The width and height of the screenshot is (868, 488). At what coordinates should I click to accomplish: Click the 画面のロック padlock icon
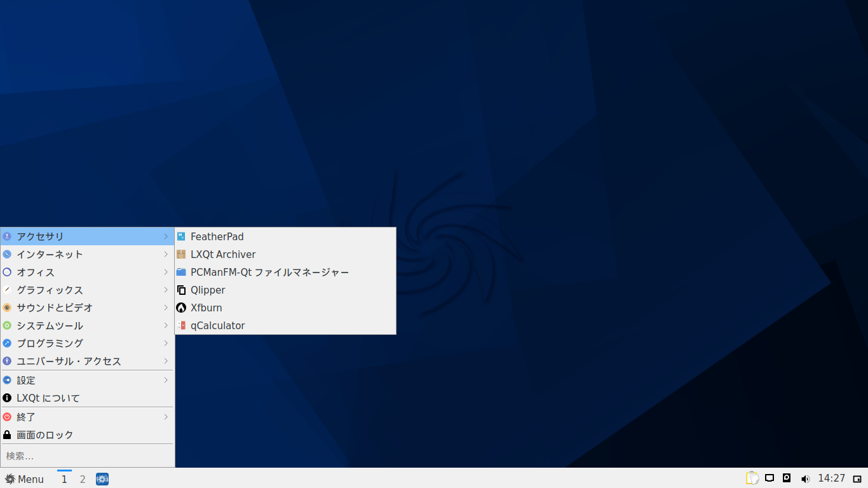(7, 435)
